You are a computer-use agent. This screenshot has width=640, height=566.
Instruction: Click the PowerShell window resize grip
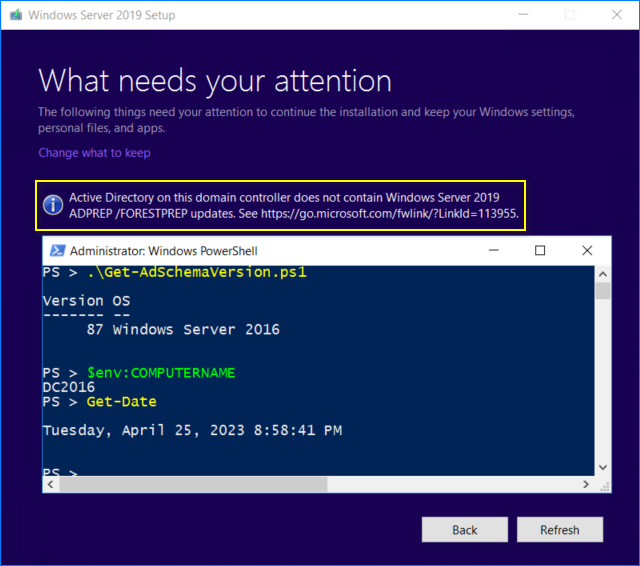(x=604, y=486)
